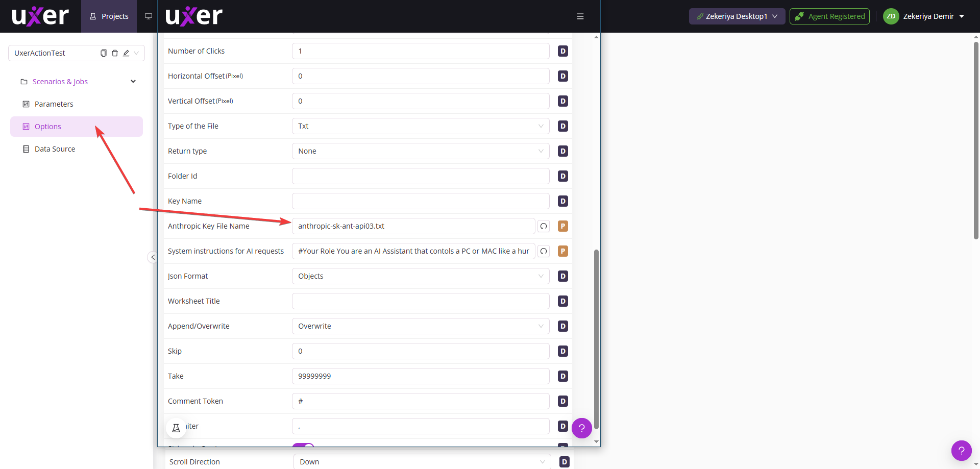This screenshot has height=469, width=980.
Task: Click the System instructions for AI requests field
Action: click(x=413, y=251)
